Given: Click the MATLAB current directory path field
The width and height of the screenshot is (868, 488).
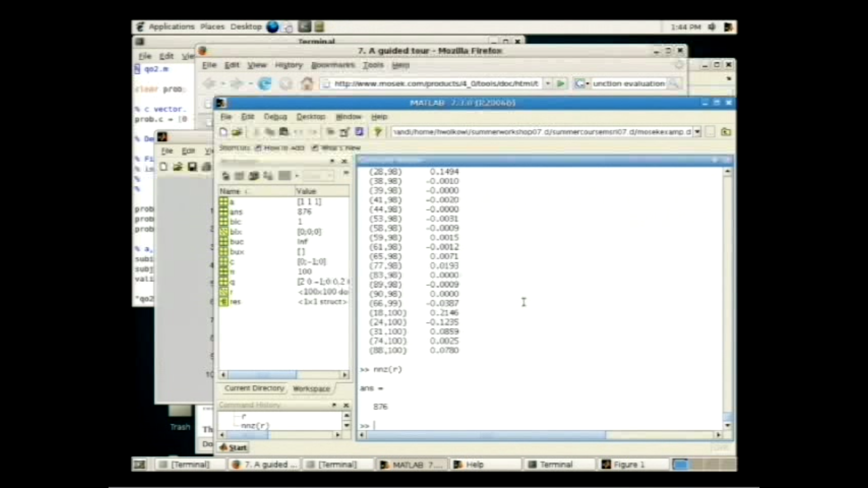Looking at the screenshot, I should (x=542, y=132).
